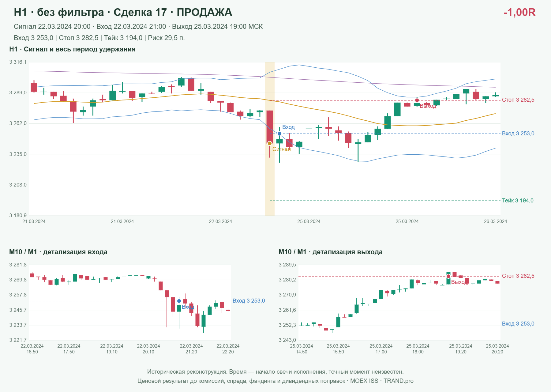Click the 3 289,5 label on exit-detail axis
Image resolution: width=551 pixels, height=392 pixels.
(287, 265)
